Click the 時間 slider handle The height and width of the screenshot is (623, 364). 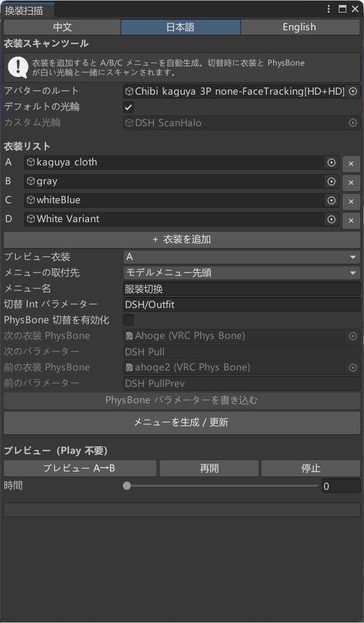(x=127, y=486)
